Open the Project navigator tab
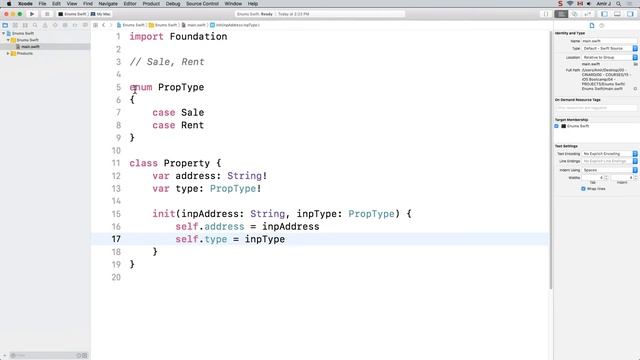 tap(5, 25)
